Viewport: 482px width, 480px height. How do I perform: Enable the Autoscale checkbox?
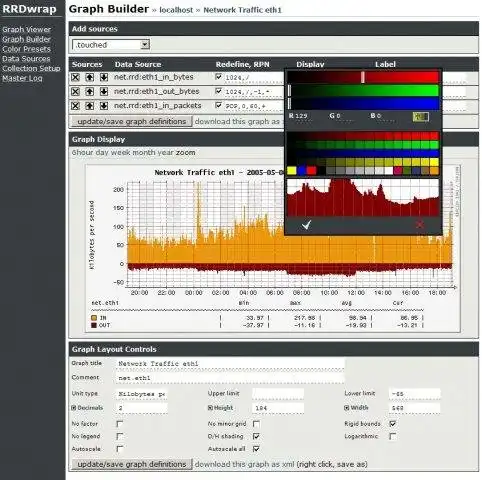(120, 449)
